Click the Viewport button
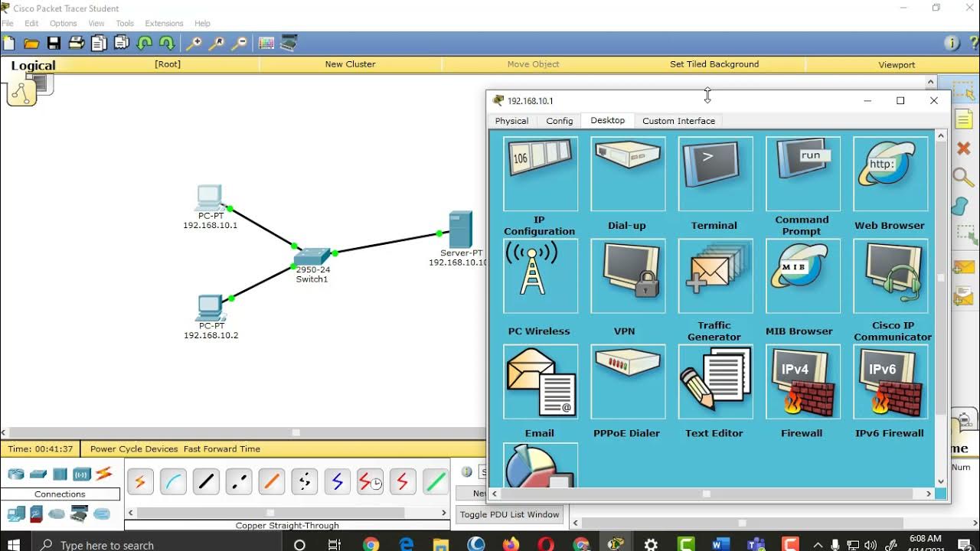Screen dimensions: 980x551 click(x=897, y=64)
